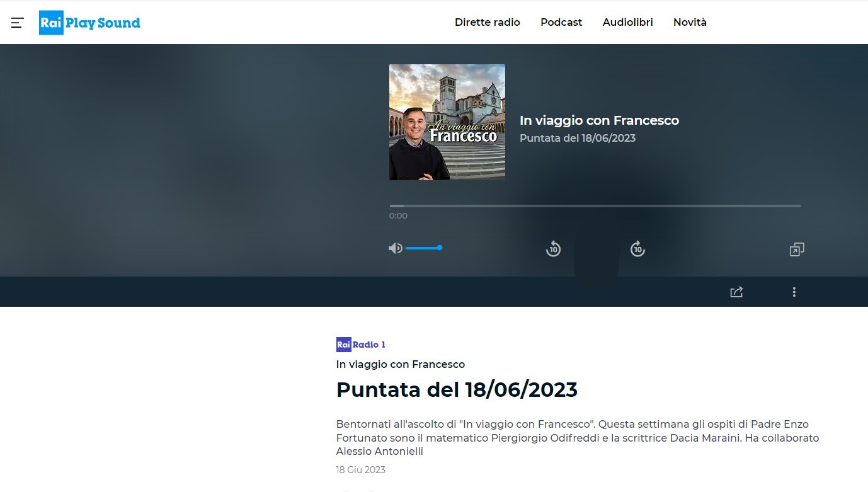Click player subtitle Puntata del 18/06/2023

tap(578, 138)
